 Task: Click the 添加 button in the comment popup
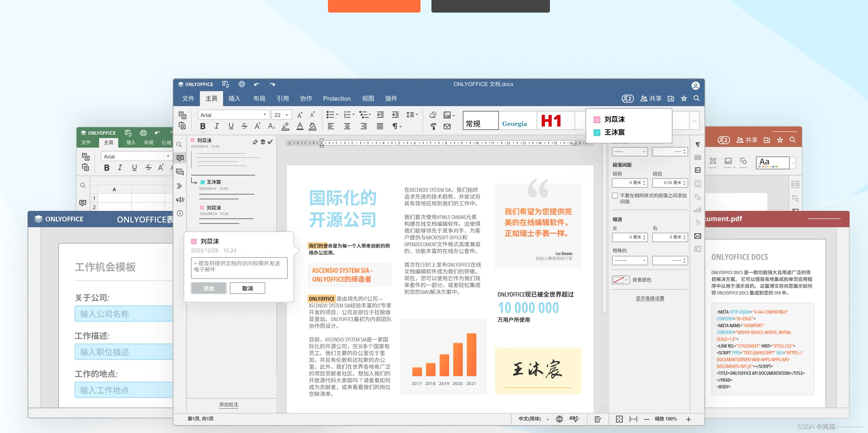209,288
